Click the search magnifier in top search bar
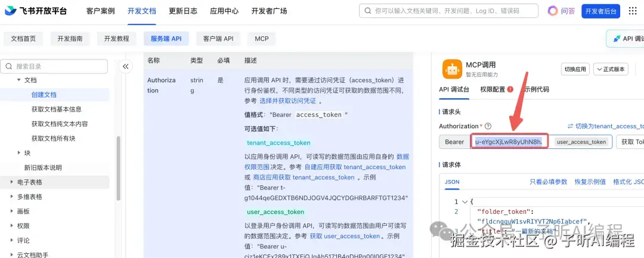Viewport: 644px width, 258px height. [367, 11]
